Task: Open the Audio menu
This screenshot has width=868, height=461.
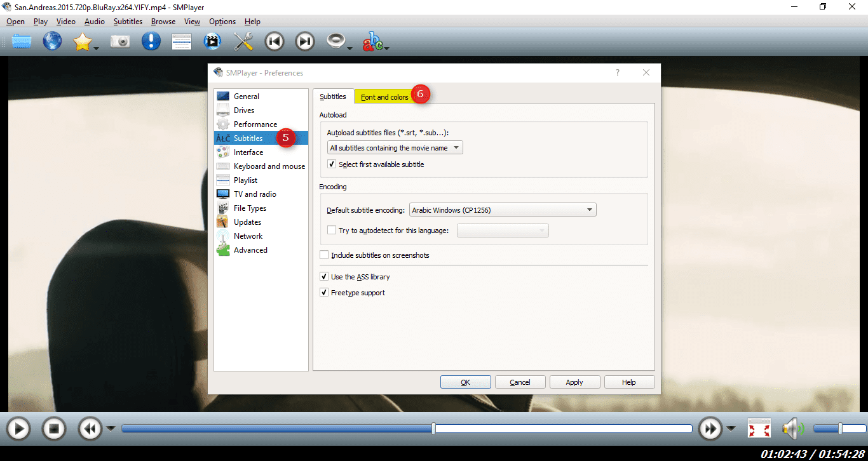Action: coord(95,22)
